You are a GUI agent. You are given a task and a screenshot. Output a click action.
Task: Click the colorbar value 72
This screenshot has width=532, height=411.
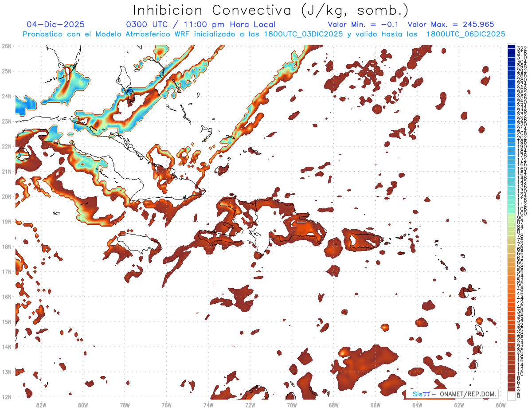[520, 245]
